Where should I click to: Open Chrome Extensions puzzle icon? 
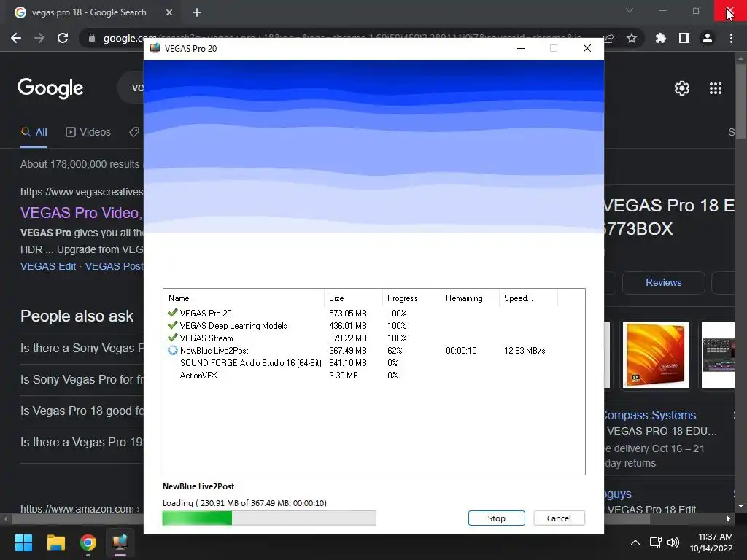661,38
